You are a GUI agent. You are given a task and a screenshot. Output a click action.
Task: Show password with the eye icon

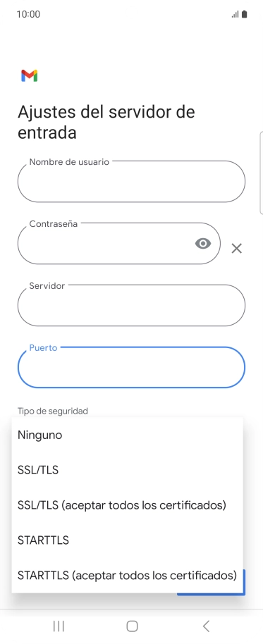[202, 244]
